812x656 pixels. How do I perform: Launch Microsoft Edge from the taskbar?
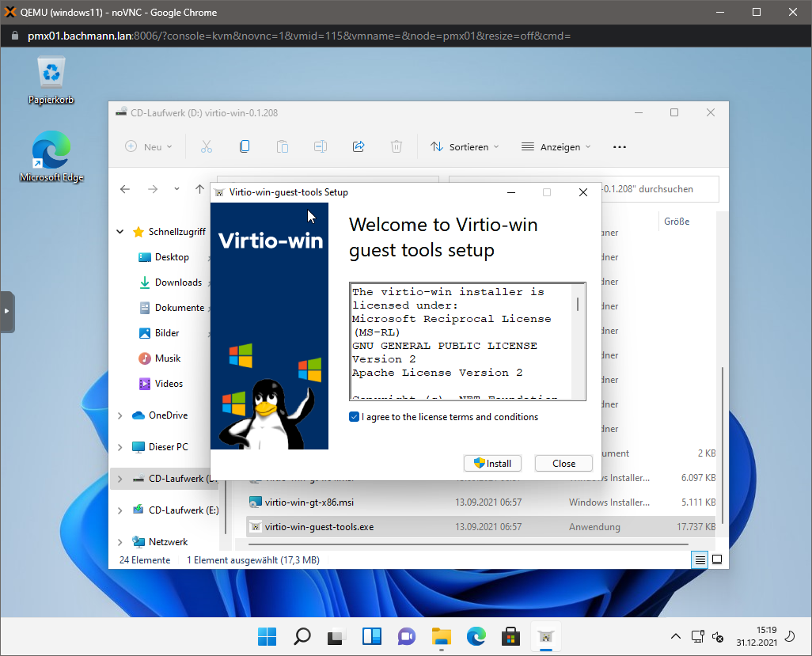pyautogui.click(x=476, y=636)
